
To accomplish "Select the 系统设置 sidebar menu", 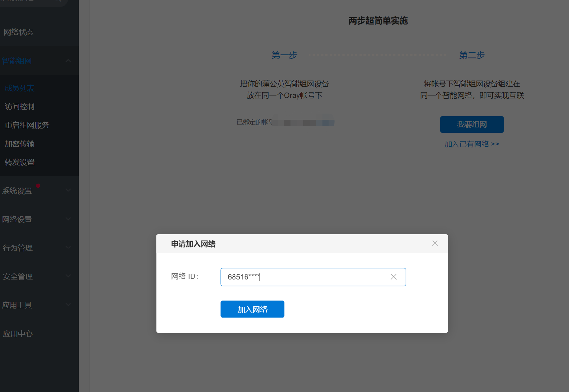I will (17, 191).
